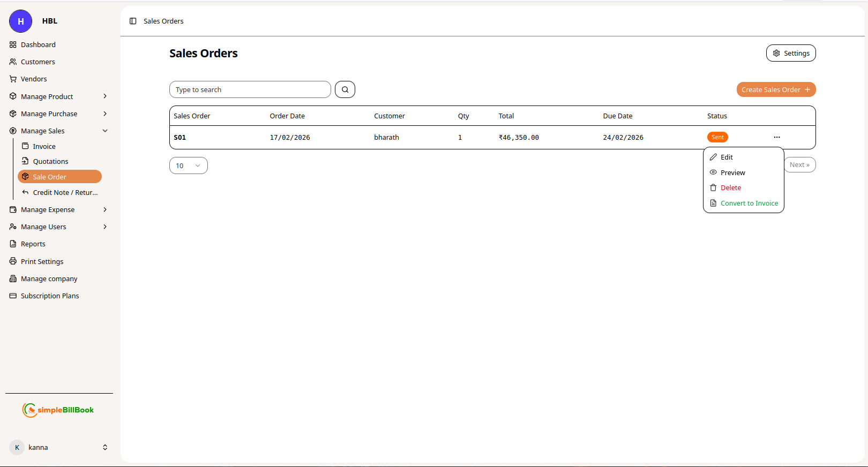Open the rows-per-page dropdown showing 10
Screen dimensions: 868x467
pos(188,165)
